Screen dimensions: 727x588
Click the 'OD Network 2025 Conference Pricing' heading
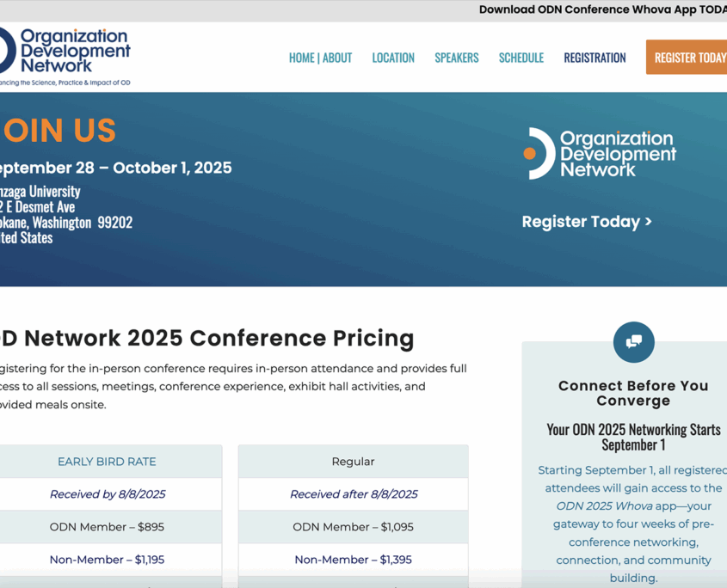point(206,338)
